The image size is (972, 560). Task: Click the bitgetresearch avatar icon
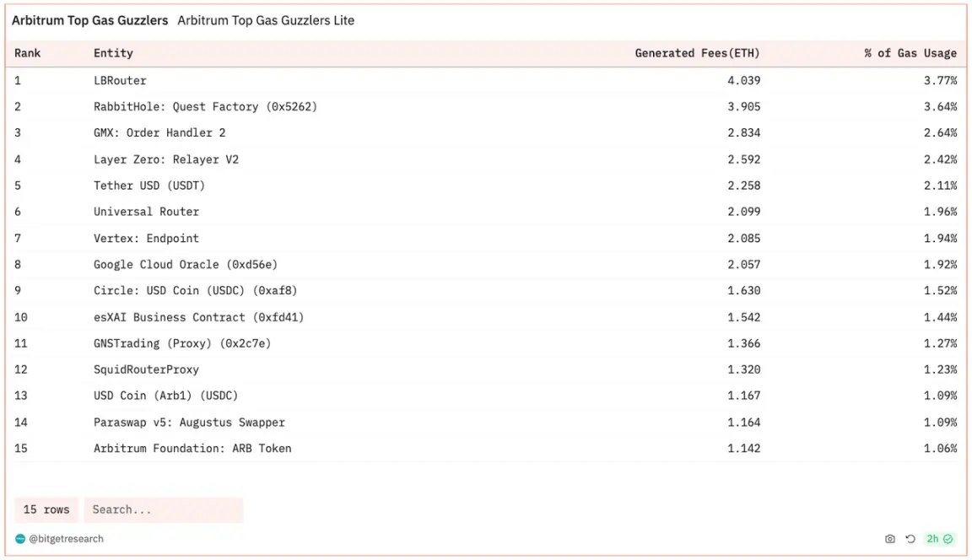coord(20,539)
